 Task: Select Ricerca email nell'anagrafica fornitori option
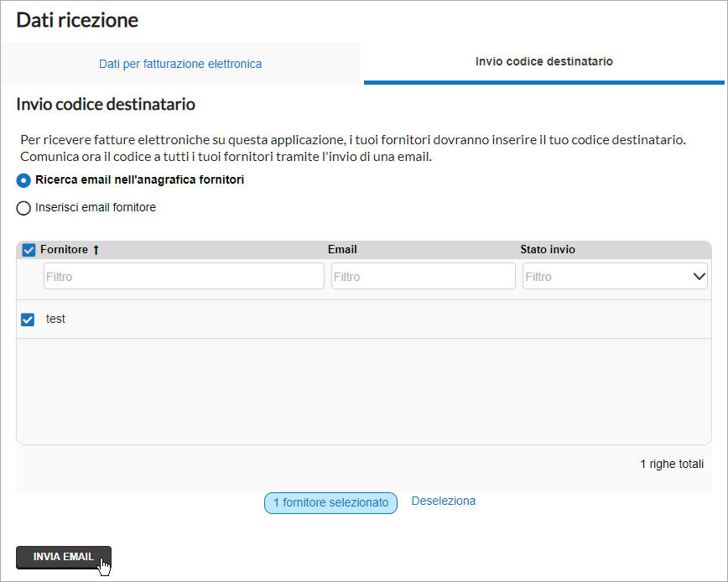click(x=23, y=180)
